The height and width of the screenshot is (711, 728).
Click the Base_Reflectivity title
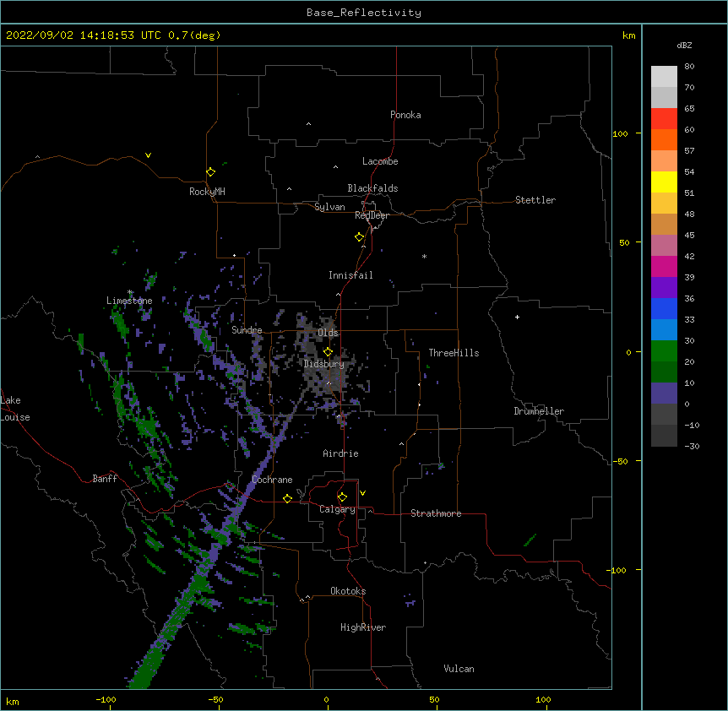pyautogui.click(x=364, y=13)
